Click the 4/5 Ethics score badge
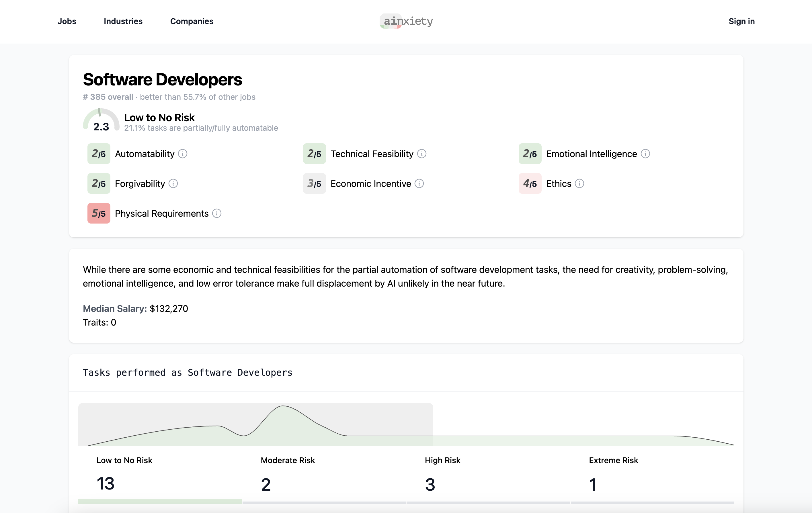Screen dimensions: 812x513 (530, 183)
